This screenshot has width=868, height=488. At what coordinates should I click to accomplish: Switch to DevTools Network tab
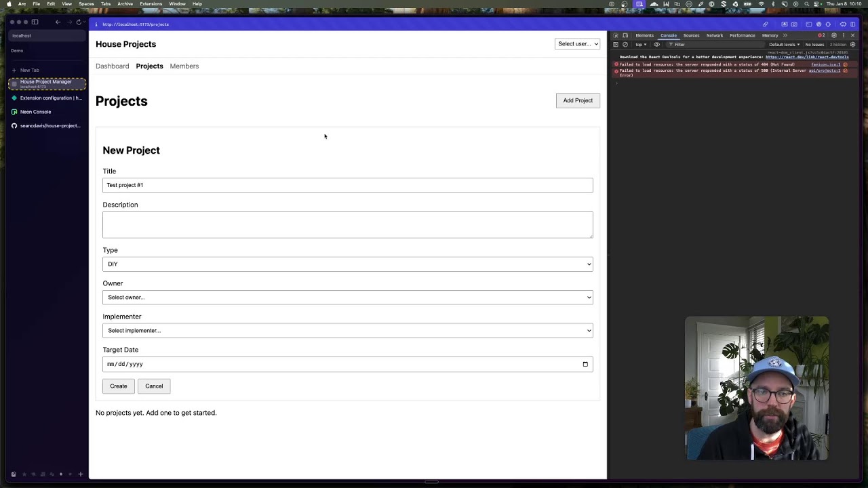pos(715,35)
